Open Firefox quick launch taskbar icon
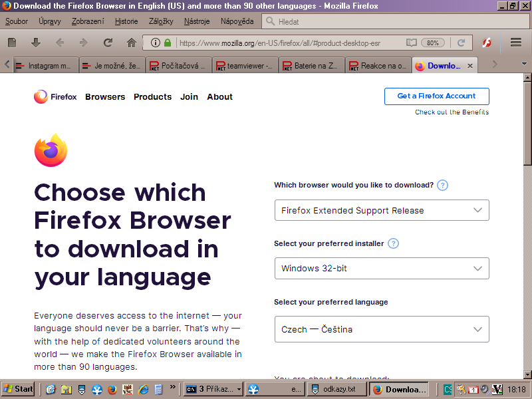The height and width of the screenshot is (399, 532). (x=112, y=389)
